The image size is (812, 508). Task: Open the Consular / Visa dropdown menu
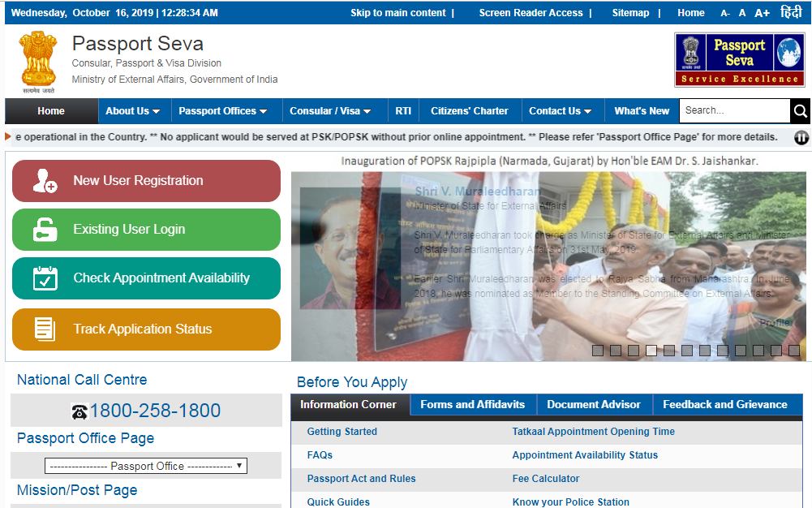coord(330,111)
